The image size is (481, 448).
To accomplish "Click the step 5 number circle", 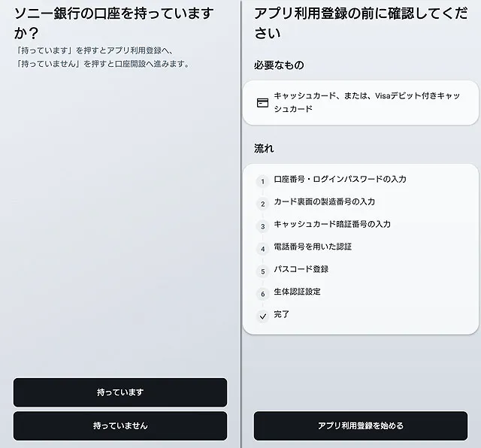I will pyautogui.click(x=262, y=271).
